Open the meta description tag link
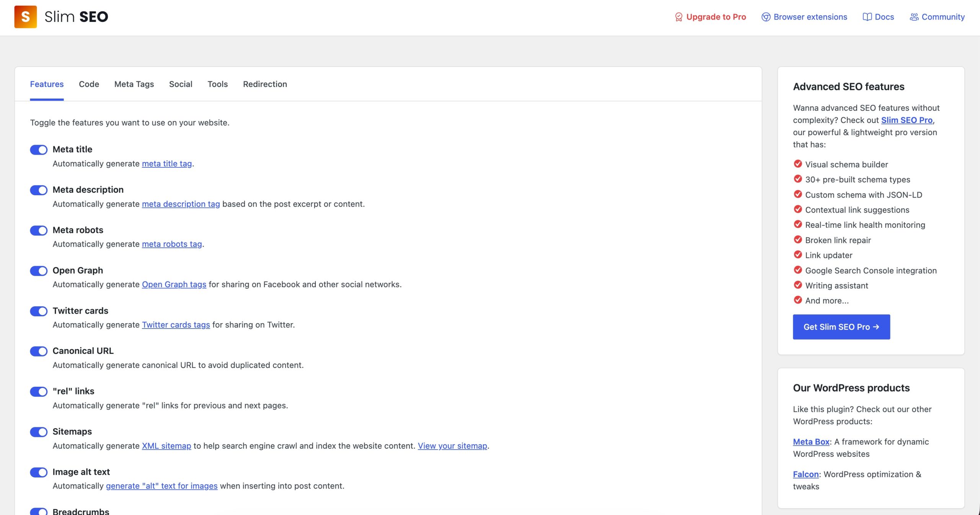Screen dimensions: 980x515 click(x=181, y=204)
